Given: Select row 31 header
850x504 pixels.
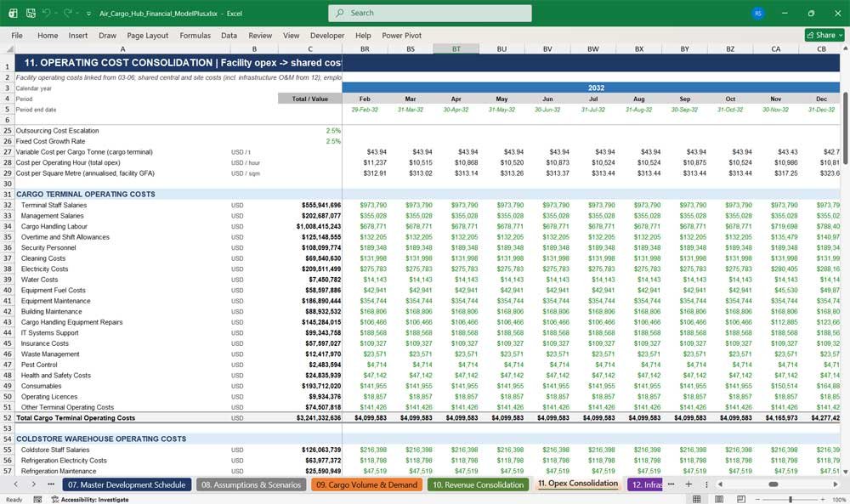Looking at the screenshot, I should (8, 194).
